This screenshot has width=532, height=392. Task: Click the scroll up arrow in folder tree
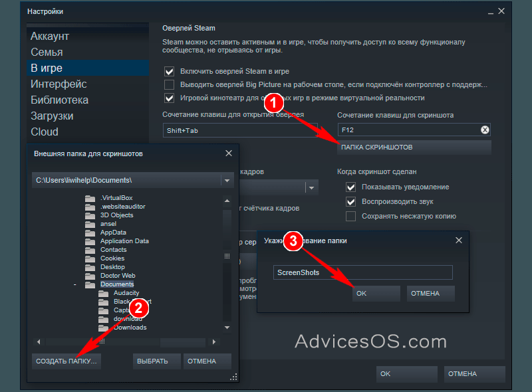pos(227,201)
